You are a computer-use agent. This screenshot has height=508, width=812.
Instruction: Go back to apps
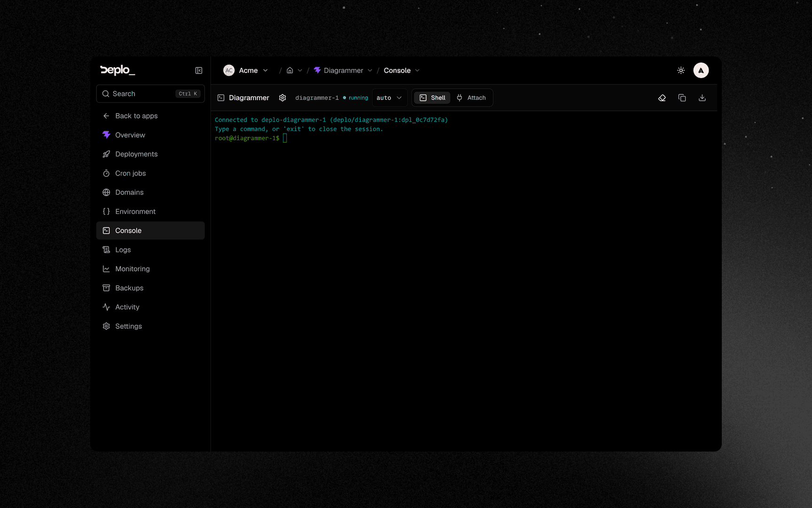[x=150, y=116]
